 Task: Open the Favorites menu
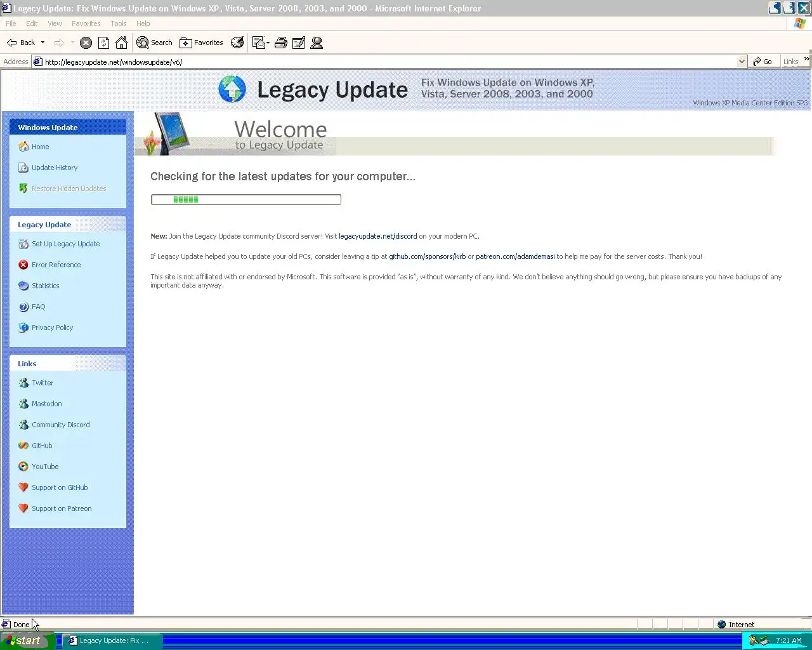(x=86, y=23)
